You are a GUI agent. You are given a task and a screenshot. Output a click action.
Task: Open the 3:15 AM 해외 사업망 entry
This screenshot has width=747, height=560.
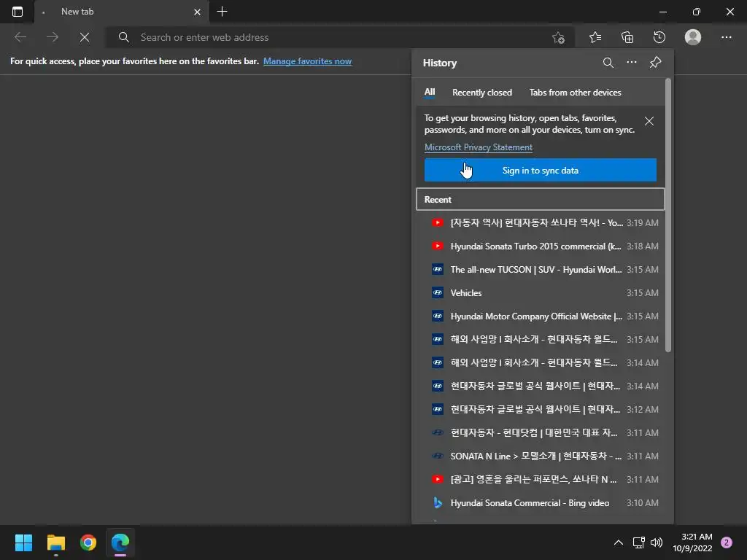click(541, 339)
